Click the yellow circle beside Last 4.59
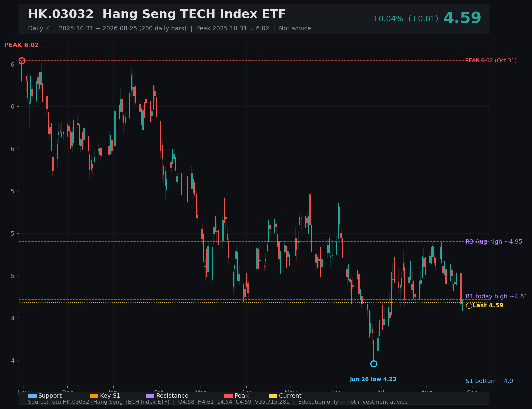This screenshot has width=532, height=409. coord(469,306)
